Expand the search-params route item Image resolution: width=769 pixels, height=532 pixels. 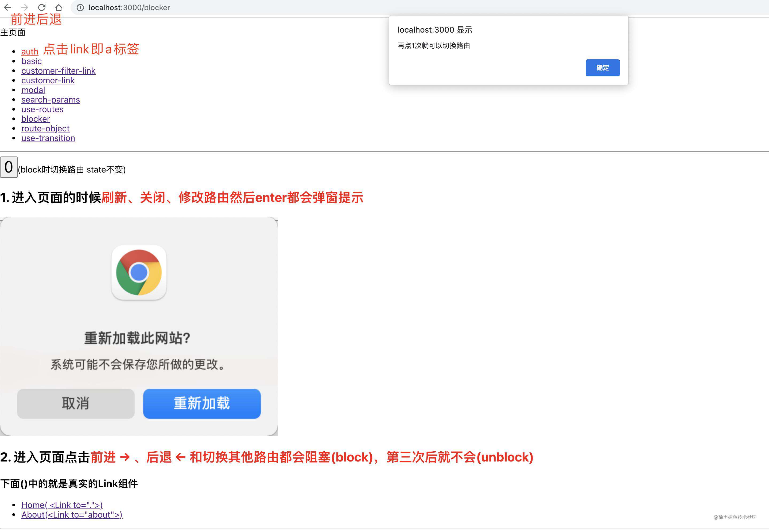tap(51, 99)
